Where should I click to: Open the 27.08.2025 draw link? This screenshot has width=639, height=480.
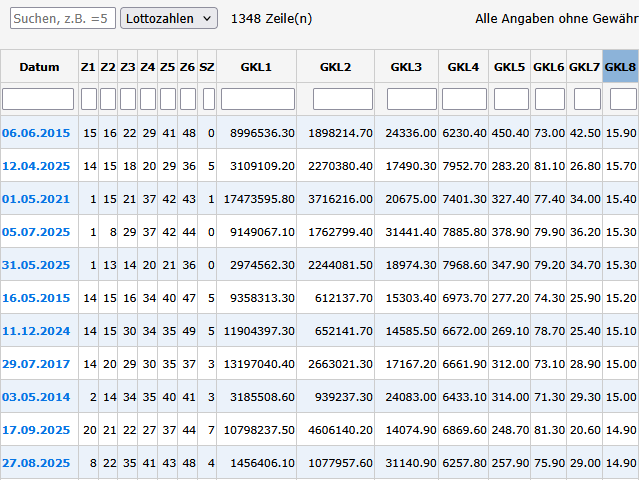click(36, 463)
